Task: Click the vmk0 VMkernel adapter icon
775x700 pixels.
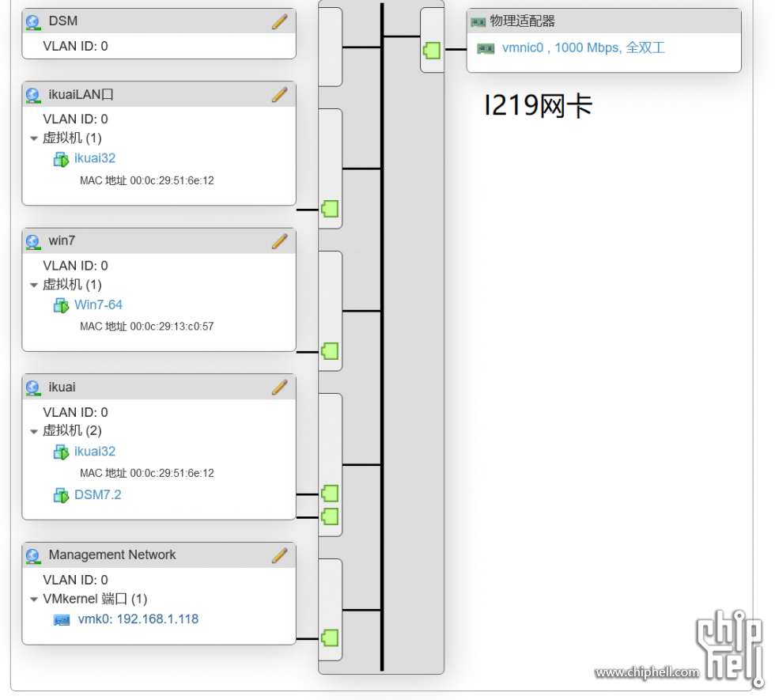Action: [x=62, y=620]
